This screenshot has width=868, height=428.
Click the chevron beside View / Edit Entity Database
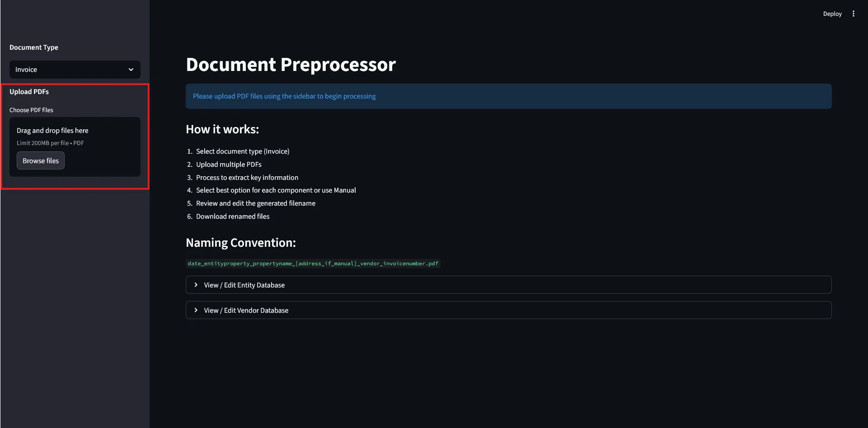[196, 285]
